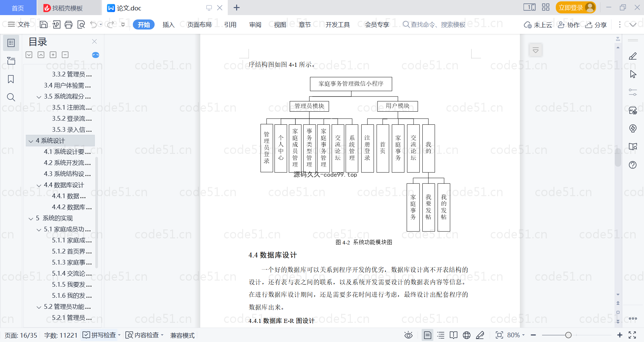Image resolution: width=644 pixels, height=342 pixels.
Task: Collapse the 4.4 数据库设计 outline section
Action: click(39, 185)
